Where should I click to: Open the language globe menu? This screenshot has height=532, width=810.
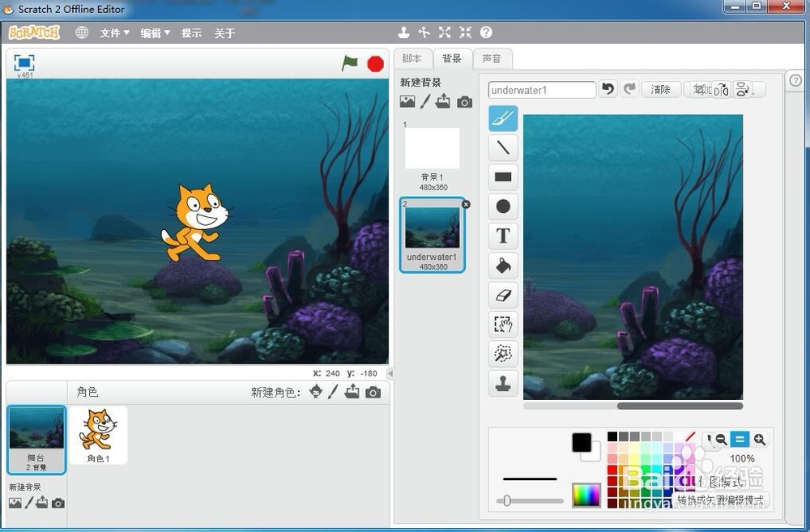click(82, 32)
